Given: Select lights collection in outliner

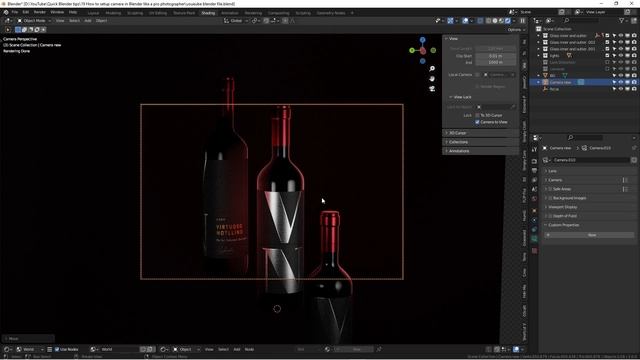Looking at the screenshot, I should coord(554,56).
